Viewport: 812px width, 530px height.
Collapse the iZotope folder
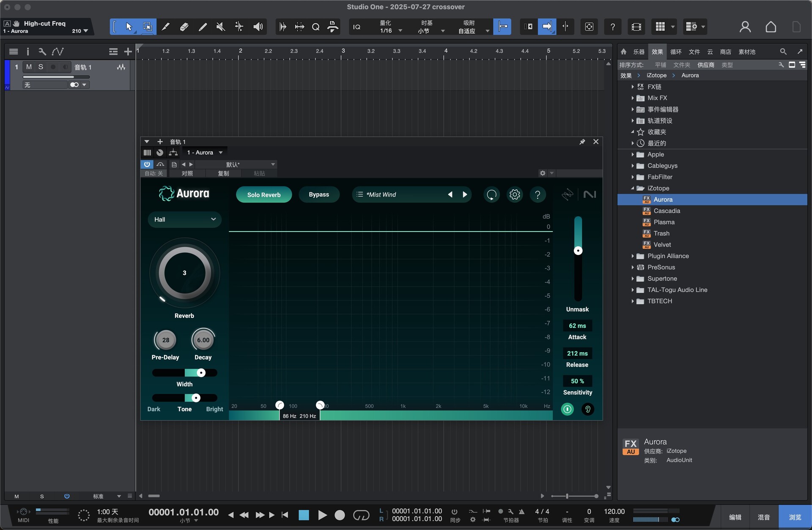633,188
